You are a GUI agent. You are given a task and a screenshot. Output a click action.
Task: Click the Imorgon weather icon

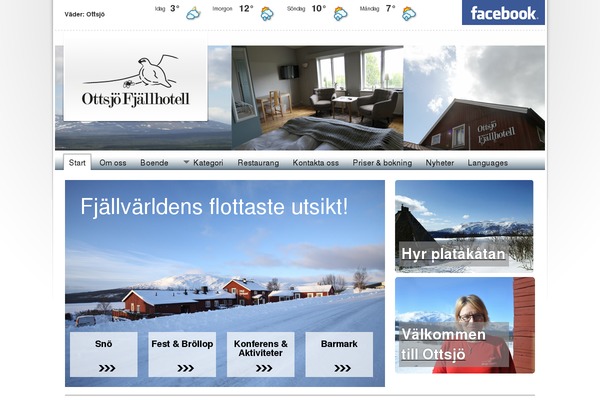[x=267, y=13]
